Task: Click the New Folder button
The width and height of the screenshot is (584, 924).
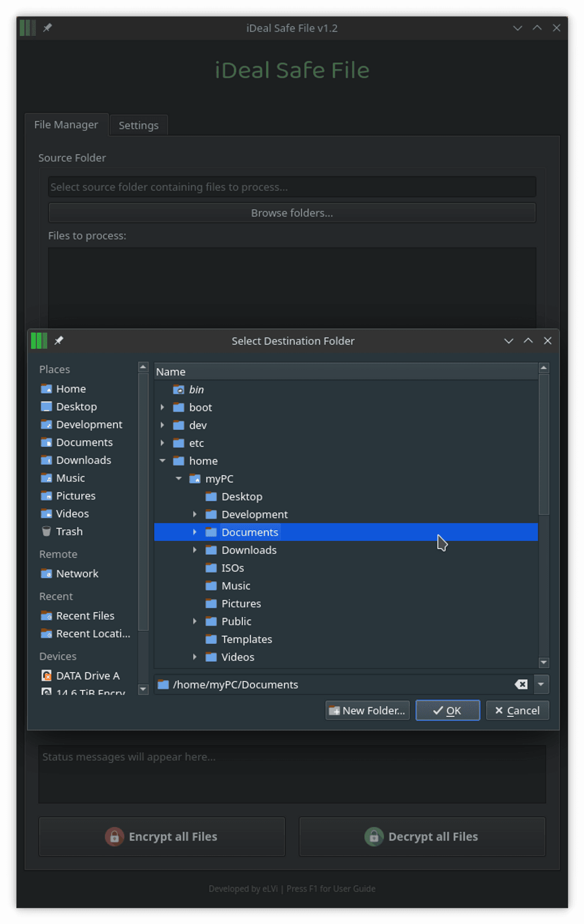Action: (x=367, y=711)
